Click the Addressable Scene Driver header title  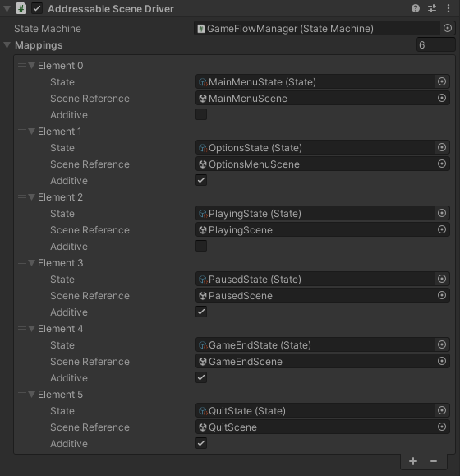pyautogui.click(x=111, y=9)
